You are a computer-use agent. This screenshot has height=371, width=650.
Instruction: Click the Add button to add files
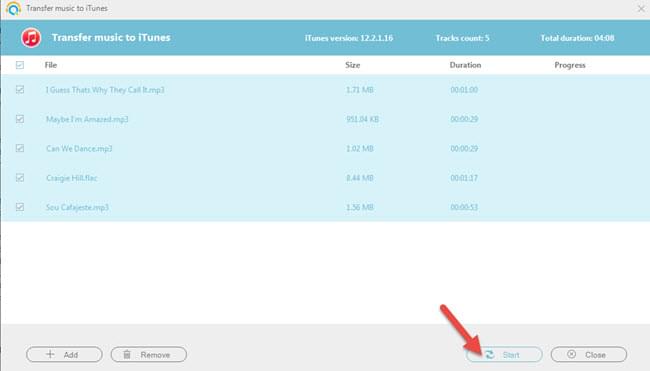(64, 354)
